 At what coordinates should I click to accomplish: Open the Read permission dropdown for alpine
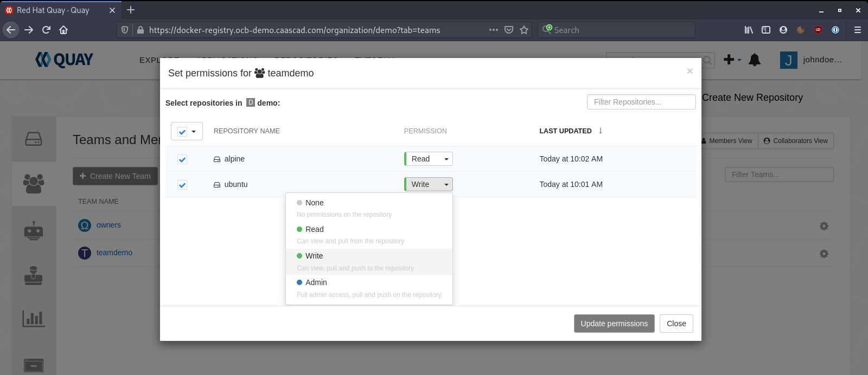(x=429, y=159)
